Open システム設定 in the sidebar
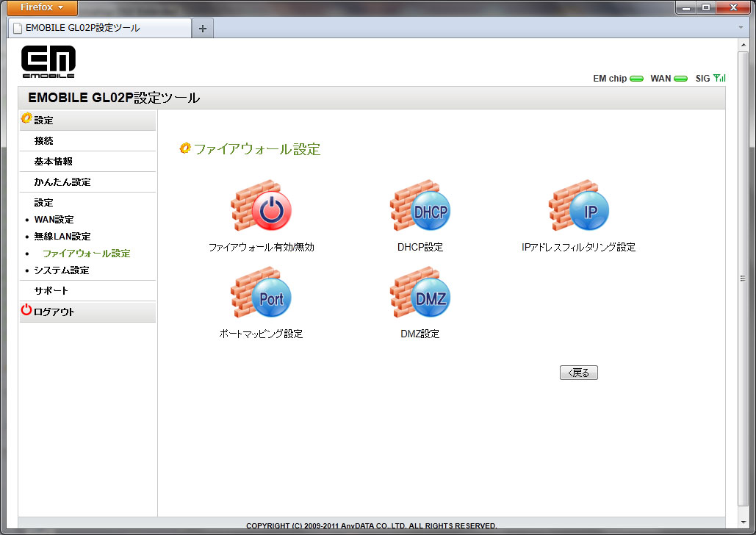756x535 pixels. pyautogui.click(x=62, y=270)
